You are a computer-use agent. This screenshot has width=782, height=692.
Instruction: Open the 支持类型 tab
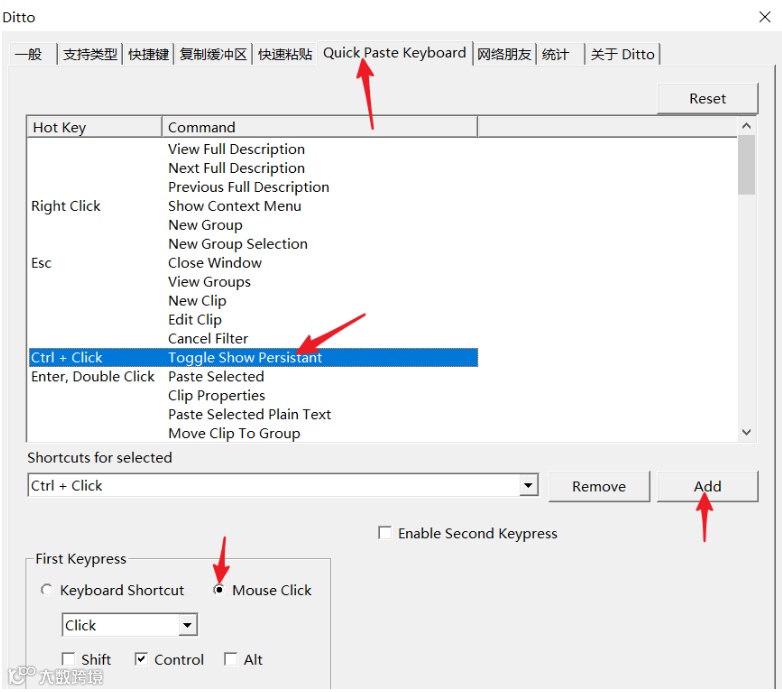point(90,54)
